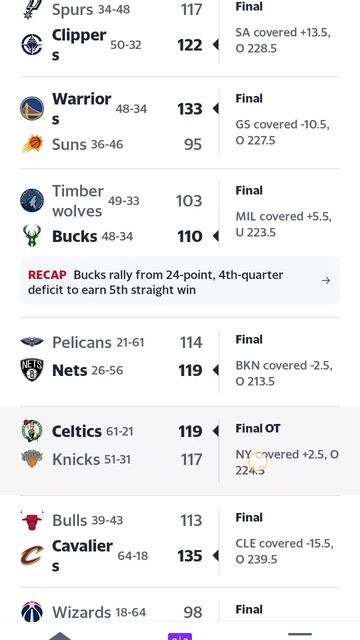The height and width of the screenshot is (640, 360).
Task: Tap the New York Knicks logo
Action: coord(32,459)
